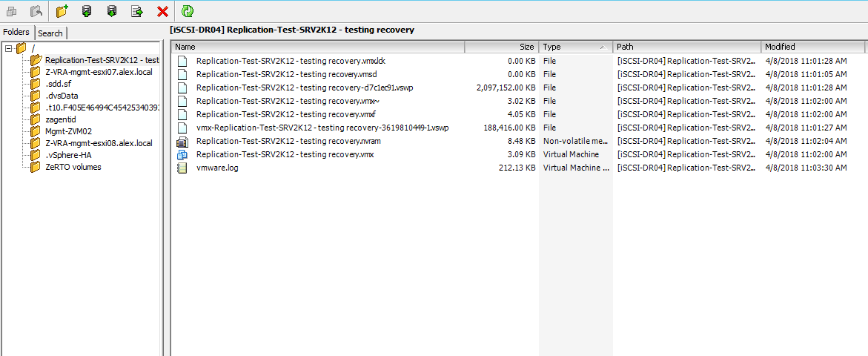This screenshot has width=868, height=356.
Task: Sort files by the Size column
Action: 501,47
